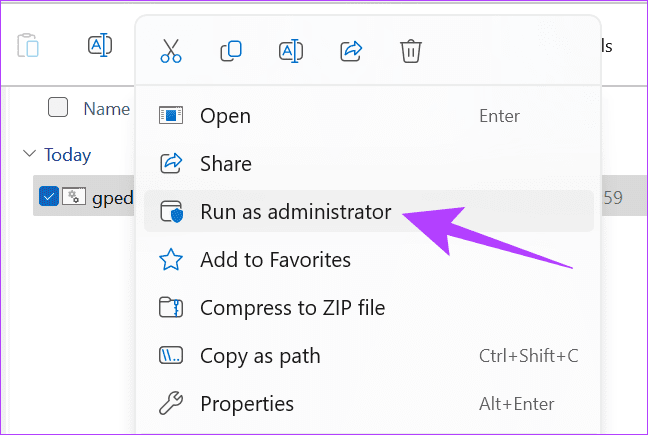This screenshot has width=648, height=436.
Task: Click the Name column header
Action: pos(106,108)
